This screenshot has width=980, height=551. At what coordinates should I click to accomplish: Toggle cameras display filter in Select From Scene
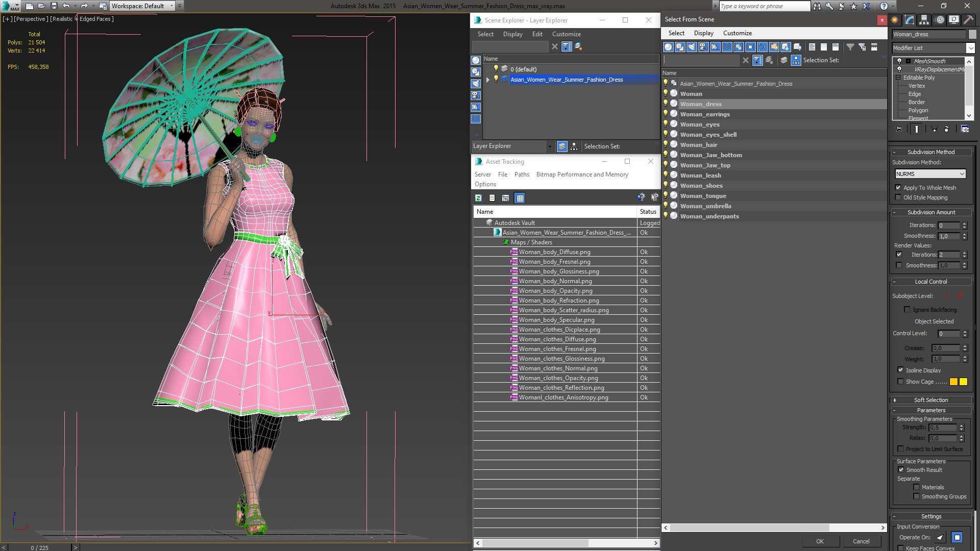coord(703,47)
